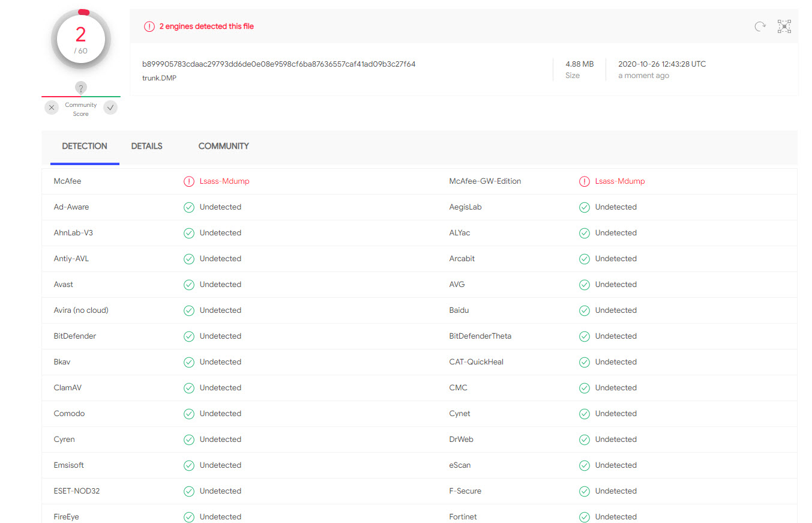Screen dimensions: 812x523
Task: Click the green check icon for AhnLab-V3
Action: [x=189, y=233]
